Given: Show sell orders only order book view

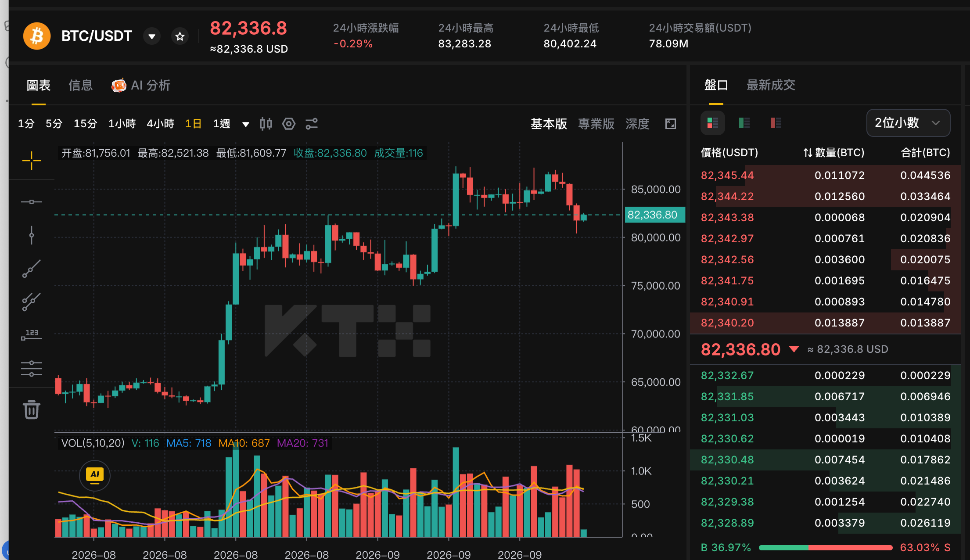Looking at the screenshot, I should (x=776, y=123).
